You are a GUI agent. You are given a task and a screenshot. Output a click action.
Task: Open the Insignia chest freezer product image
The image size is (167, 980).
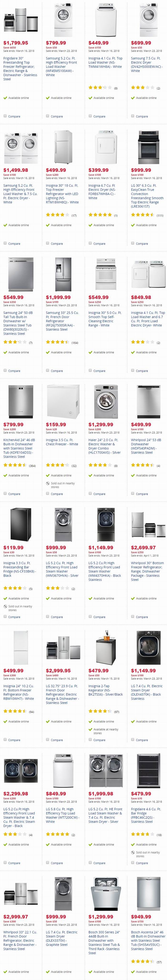coord(63,401)
